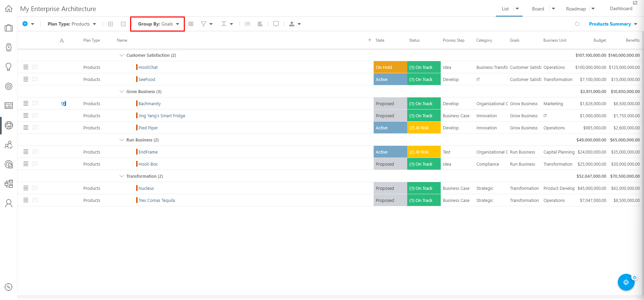
Task: Collapse the Run Business group
Action: pos(121,140)
